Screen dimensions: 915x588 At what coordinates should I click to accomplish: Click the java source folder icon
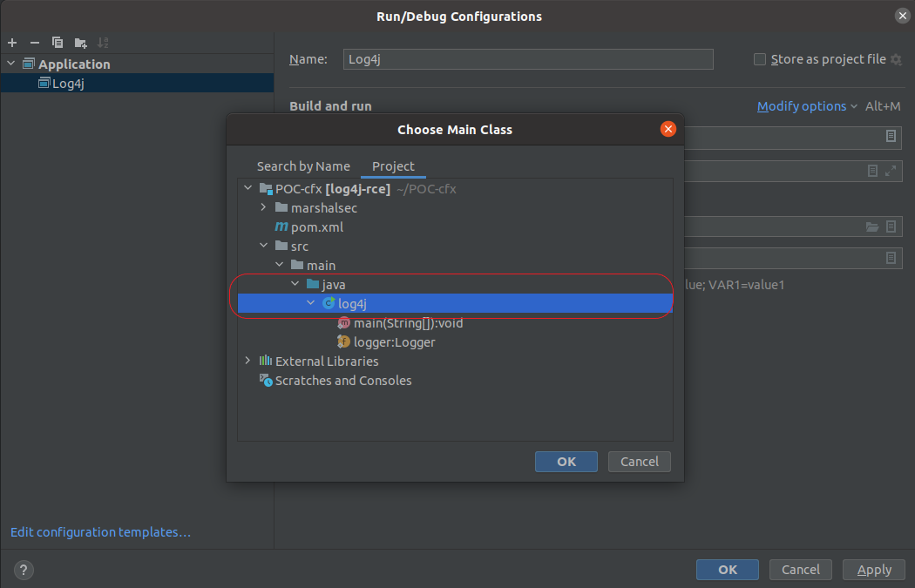point(313,284)
